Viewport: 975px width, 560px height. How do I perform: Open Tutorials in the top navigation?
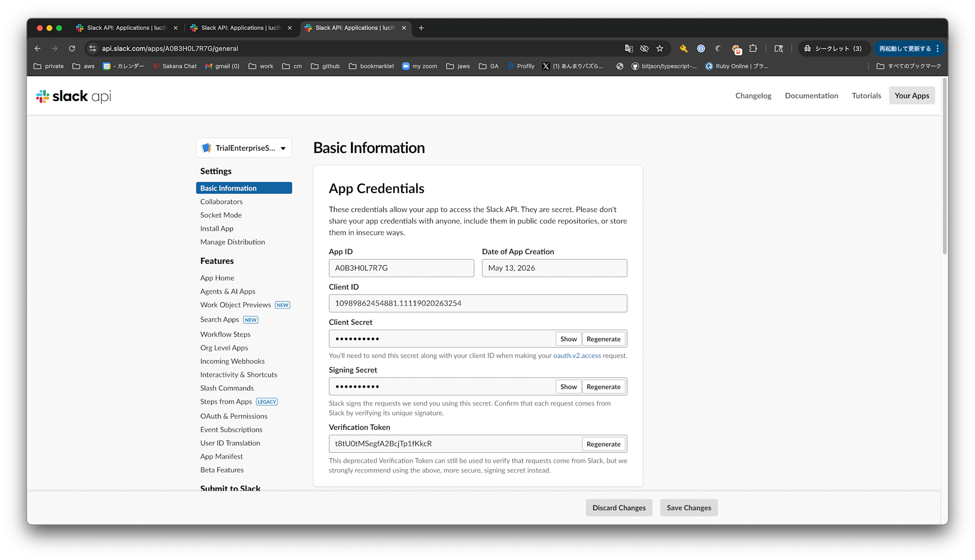click(x=866, y=96)
